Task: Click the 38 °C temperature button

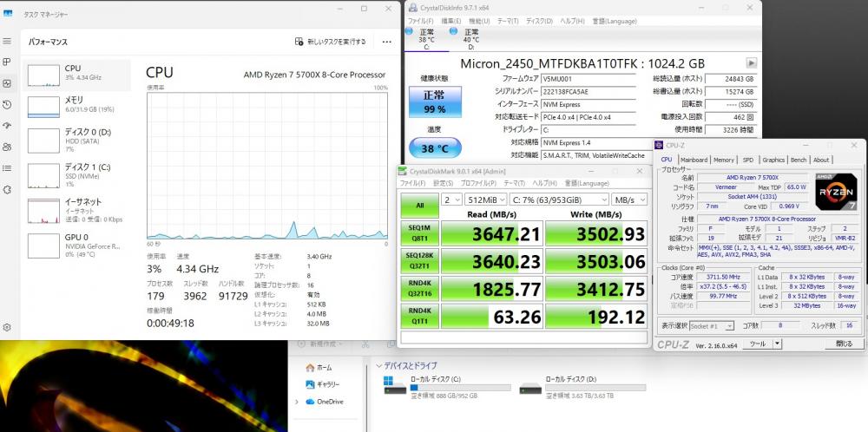Action: click(435, 148)
